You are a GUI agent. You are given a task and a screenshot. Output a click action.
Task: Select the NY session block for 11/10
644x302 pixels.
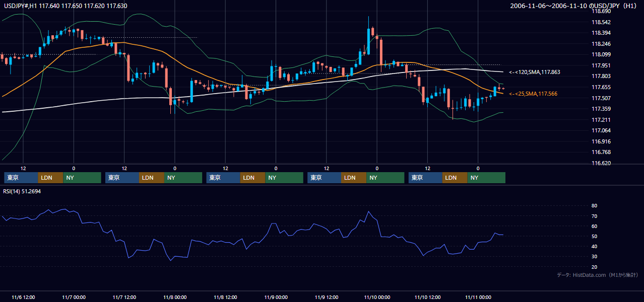coord(486,178)
